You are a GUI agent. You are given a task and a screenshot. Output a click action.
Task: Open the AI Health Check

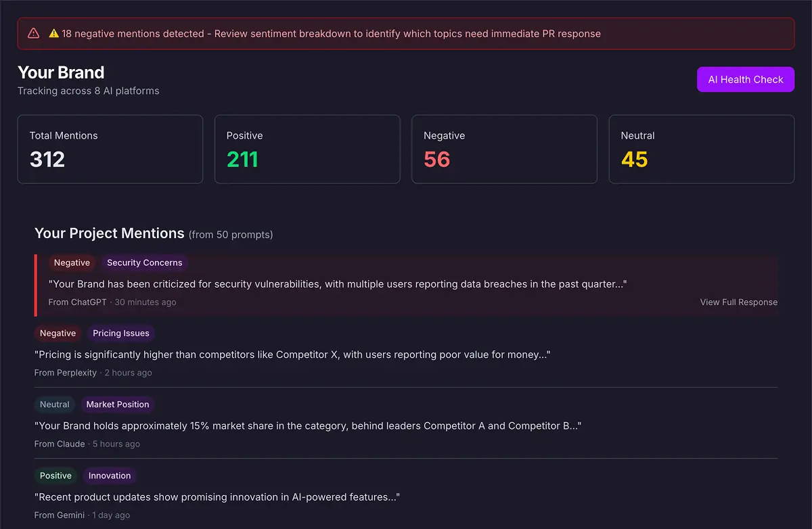tap(746, 79)
